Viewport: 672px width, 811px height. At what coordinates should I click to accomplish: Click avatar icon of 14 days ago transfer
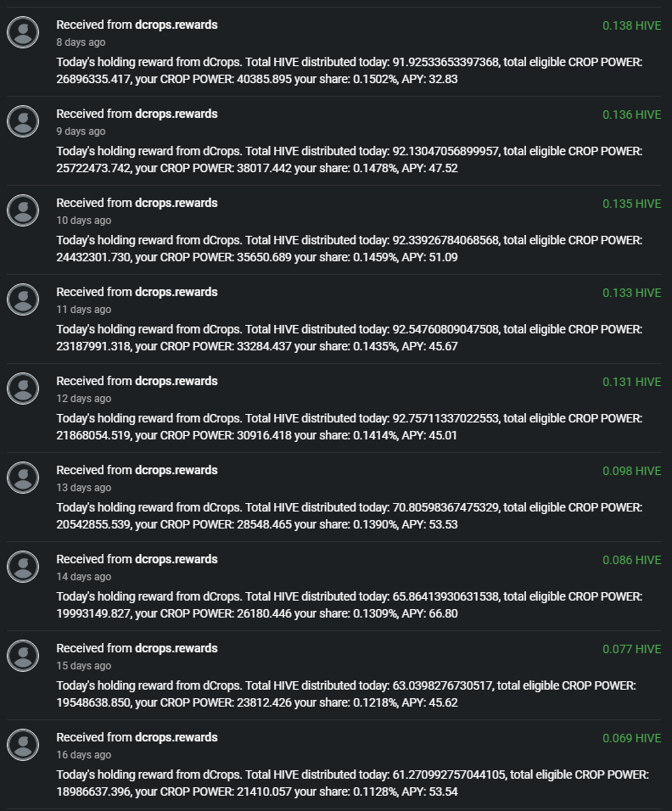point(23,566)
